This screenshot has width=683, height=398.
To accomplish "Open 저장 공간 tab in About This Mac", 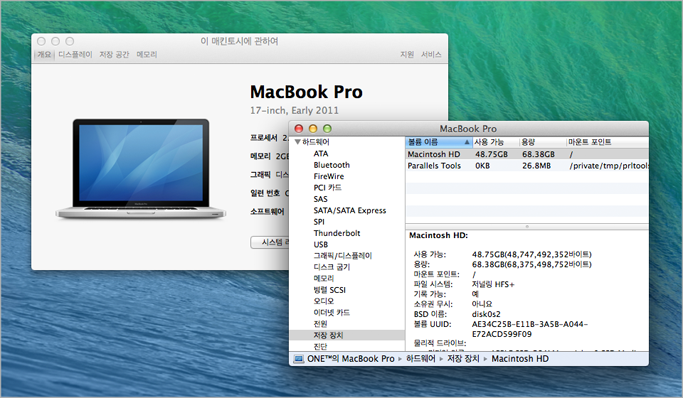I will pyautogui.click(x=114, y=54).
